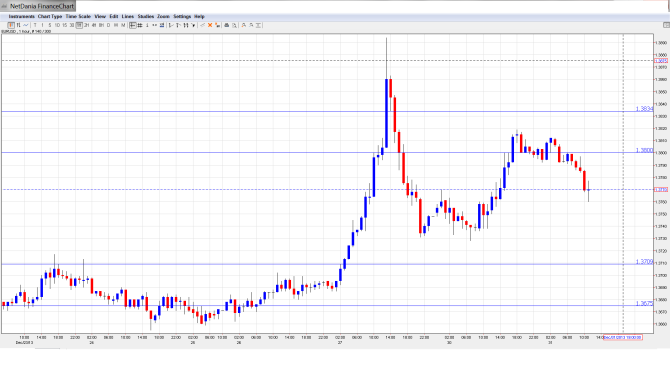Click the 1.3834 resistance line label

[644, 109]
